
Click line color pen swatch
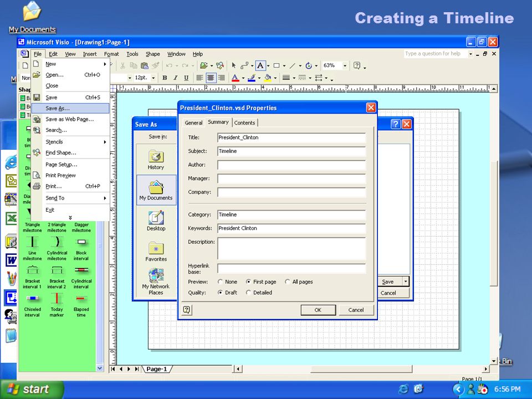252,78
